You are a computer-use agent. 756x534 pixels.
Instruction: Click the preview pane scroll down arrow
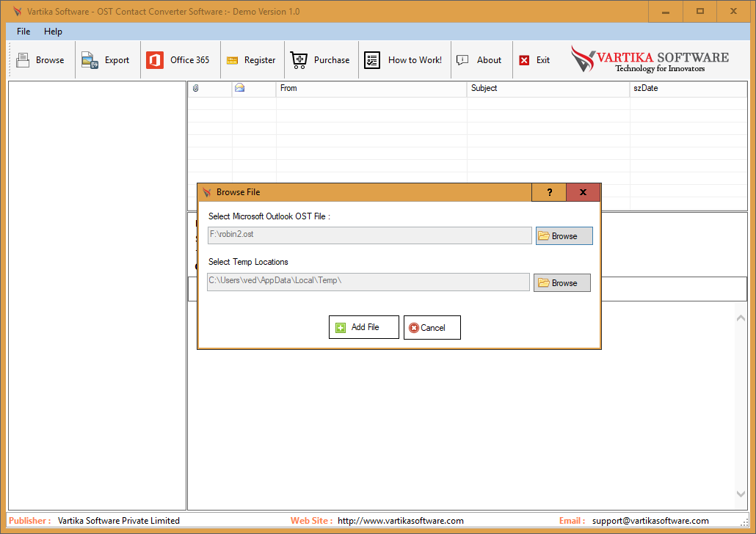tap(741, 494)
